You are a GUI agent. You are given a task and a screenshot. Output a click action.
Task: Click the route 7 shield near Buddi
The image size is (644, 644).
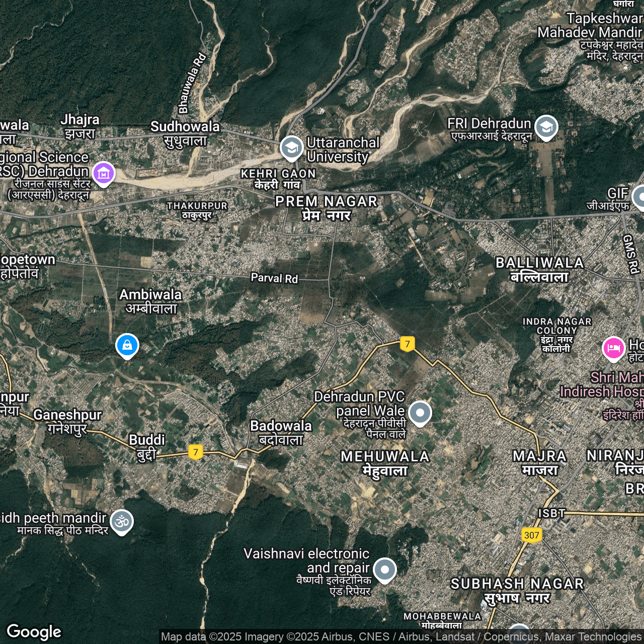[x=196, y=452]
